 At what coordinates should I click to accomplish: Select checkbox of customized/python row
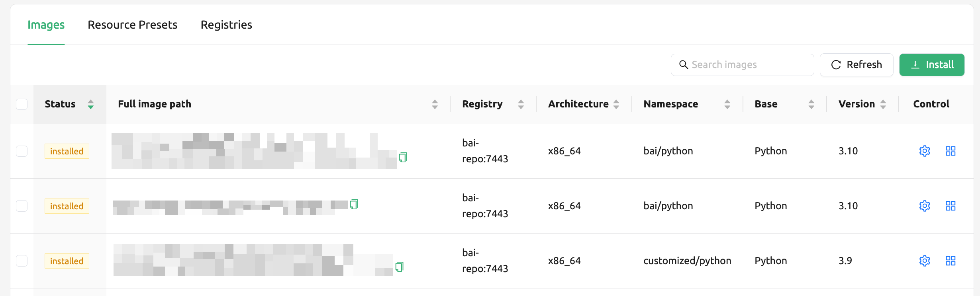pos(22,261)
